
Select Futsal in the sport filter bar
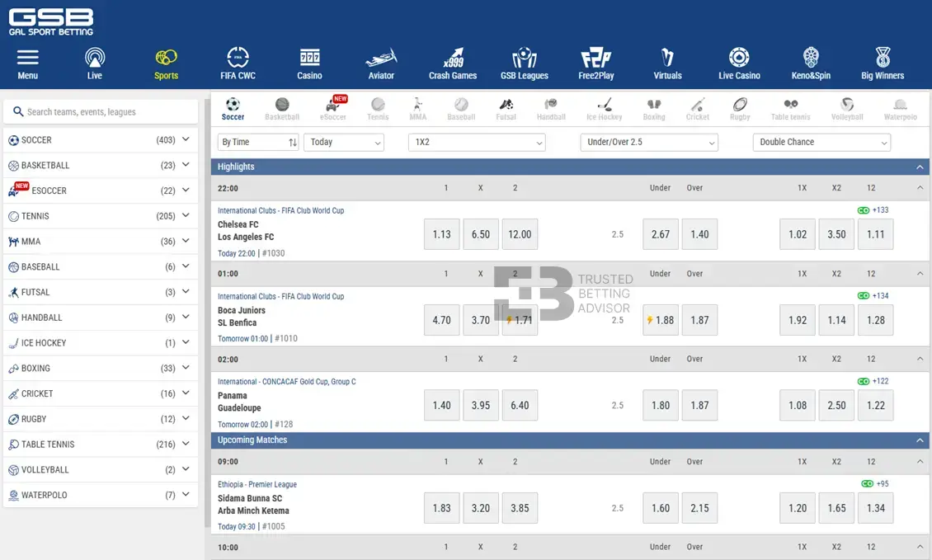(x=506, y=110)
